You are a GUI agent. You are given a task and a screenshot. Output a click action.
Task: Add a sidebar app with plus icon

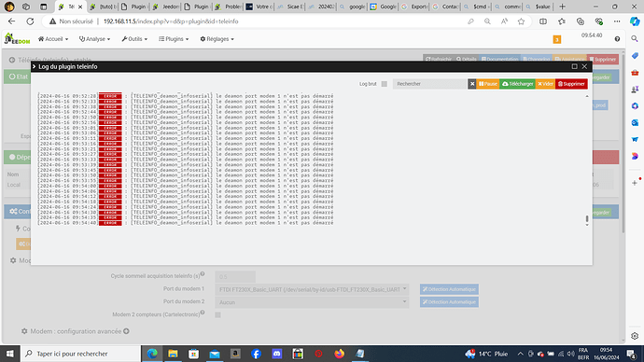[635, 183]
